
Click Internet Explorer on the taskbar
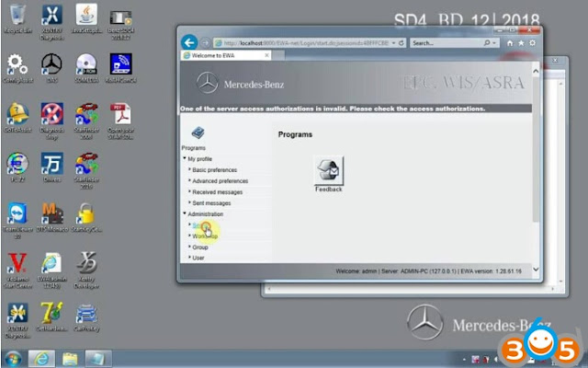(x=41, y=359)
